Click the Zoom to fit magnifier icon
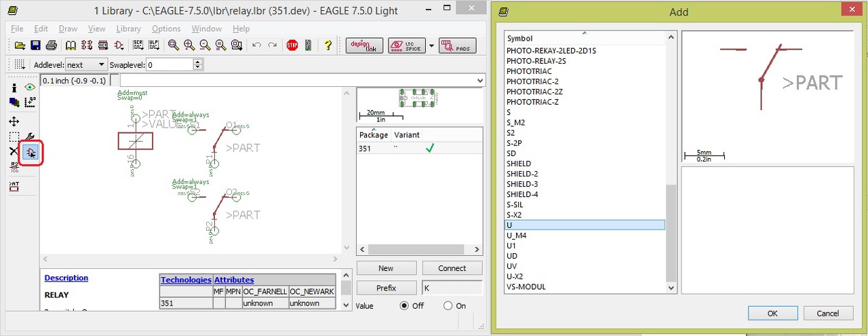The image size is (868, 336). tap(174, 45)
